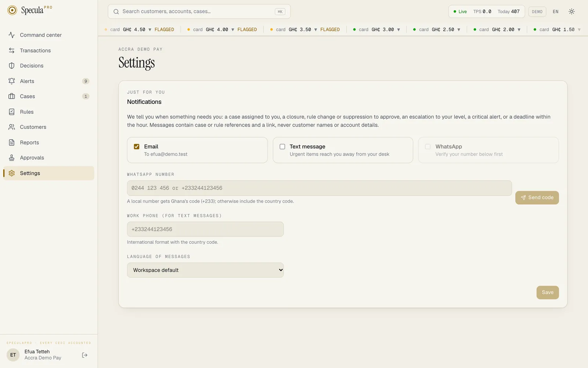Click the ET user avatar
Viewport: 588px width, 368px height.
pos(13,355)
